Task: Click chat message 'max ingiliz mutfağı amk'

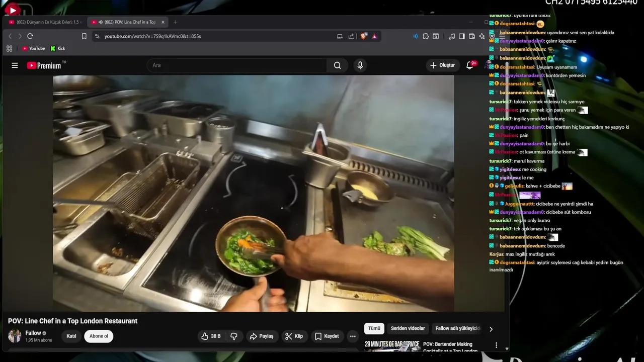Action: 530,254
